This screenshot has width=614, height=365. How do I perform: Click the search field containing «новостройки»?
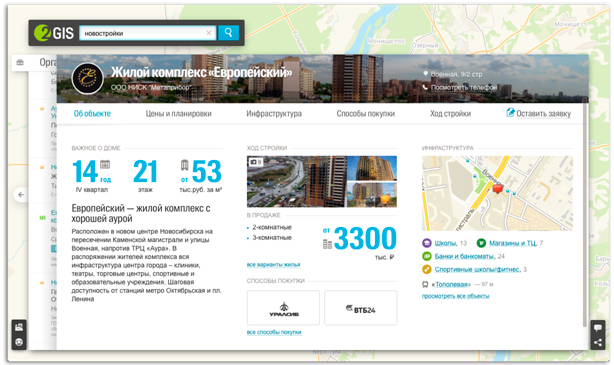click(148, 33)
